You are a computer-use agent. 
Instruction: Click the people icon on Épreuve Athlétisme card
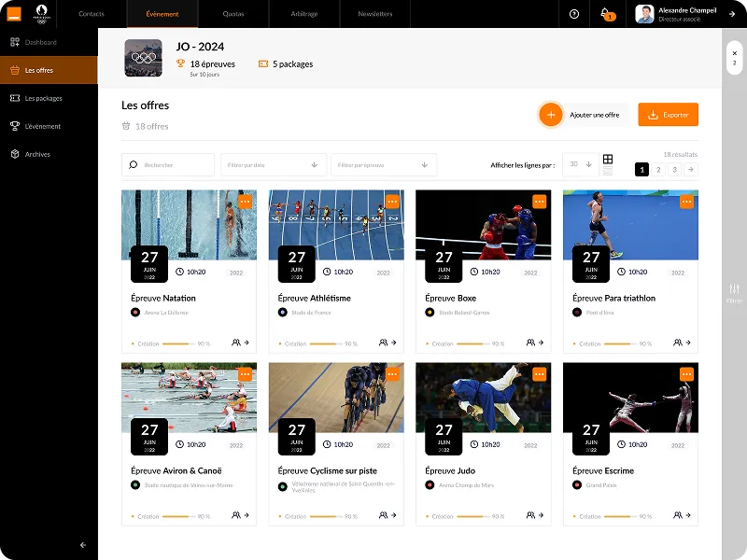[383, 343]
